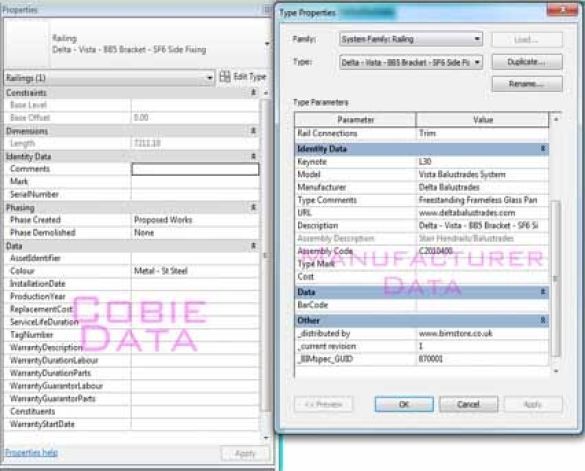Click _current revision value cell

point(482,346)
